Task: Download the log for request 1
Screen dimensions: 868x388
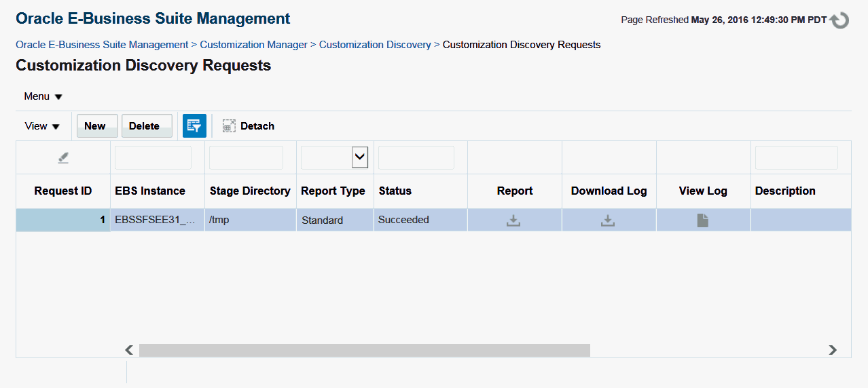Action: pos(608,220)
